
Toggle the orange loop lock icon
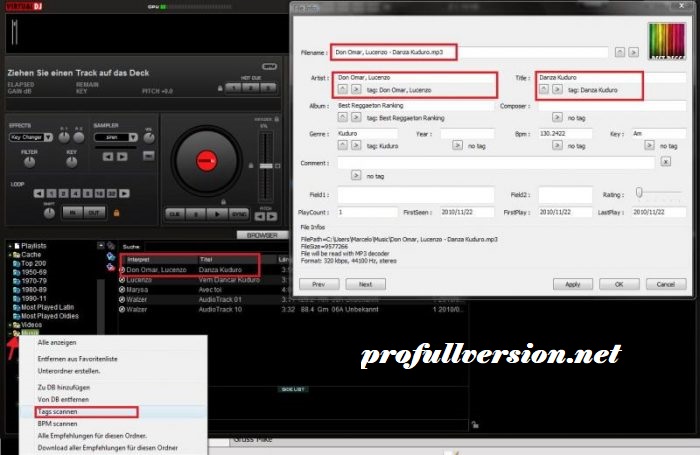click(x=117, y=213)
